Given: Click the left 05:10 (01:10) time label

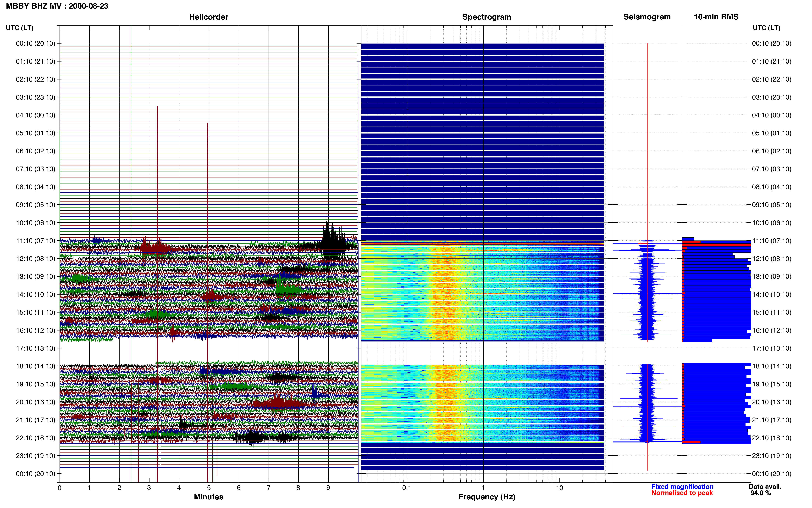Looking at the screenshot, I should coord(36,133).
